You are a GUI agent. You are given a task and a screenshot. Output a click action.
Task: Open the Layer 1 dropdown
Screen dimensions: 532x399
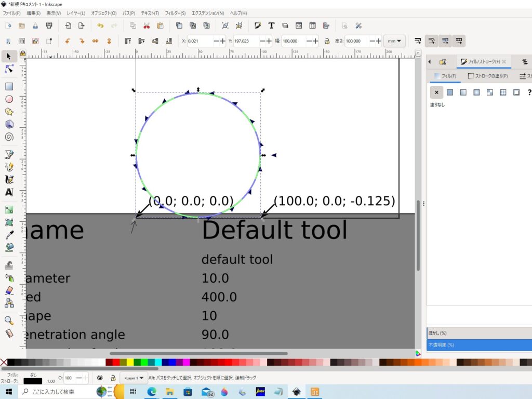coord(134,378)
